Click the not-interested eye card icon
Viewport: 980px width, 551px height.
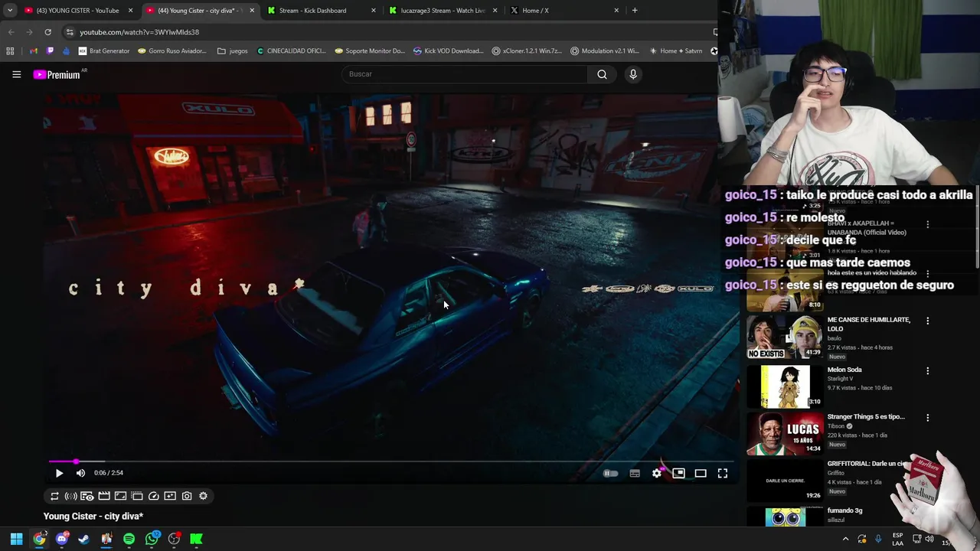coord(87,496)
